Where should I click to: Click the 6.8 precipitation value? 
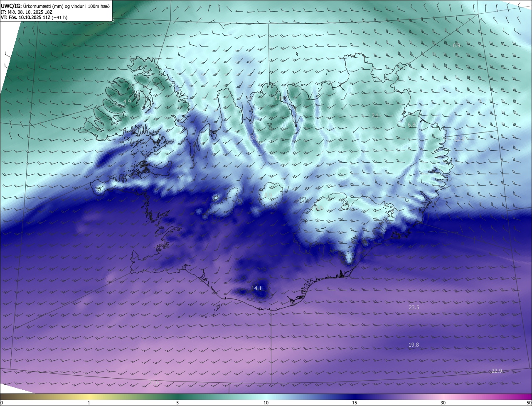411,125
